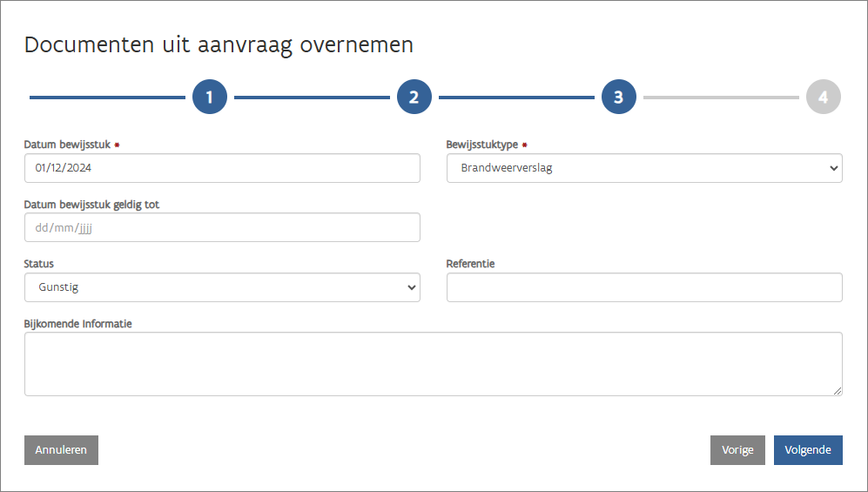The height and width of the screenshot is (492, 868).
Task: Go to step 1 in the wizard
Action: pyautogui.click(x=210, y=97)
